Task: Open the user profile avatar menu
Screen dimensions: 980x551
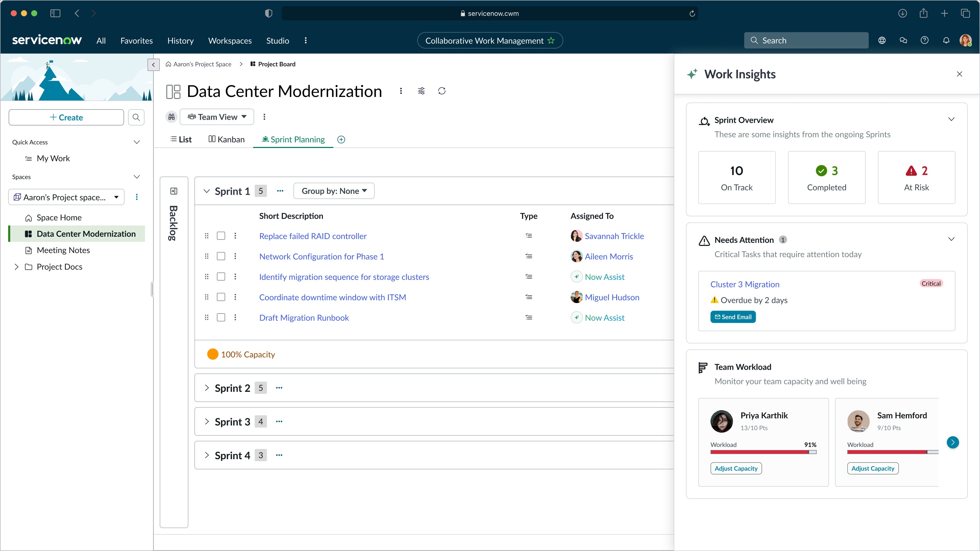Action: [966, 40]
